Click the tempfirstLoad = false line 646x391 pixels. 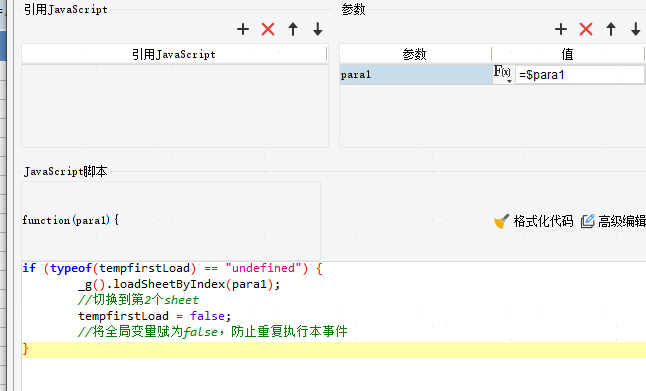[154, 316]
